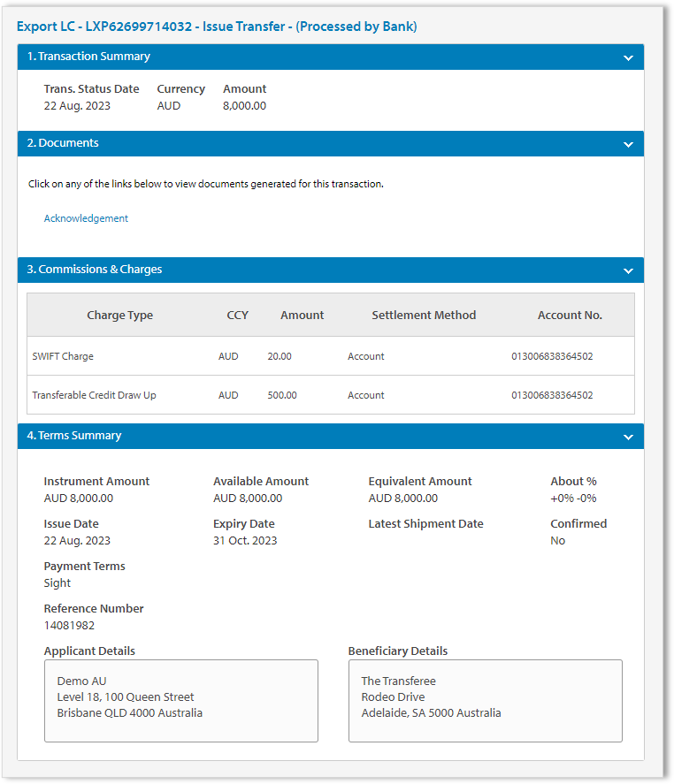Collapse Documents section via chevron icon

[x=628, y=144]
